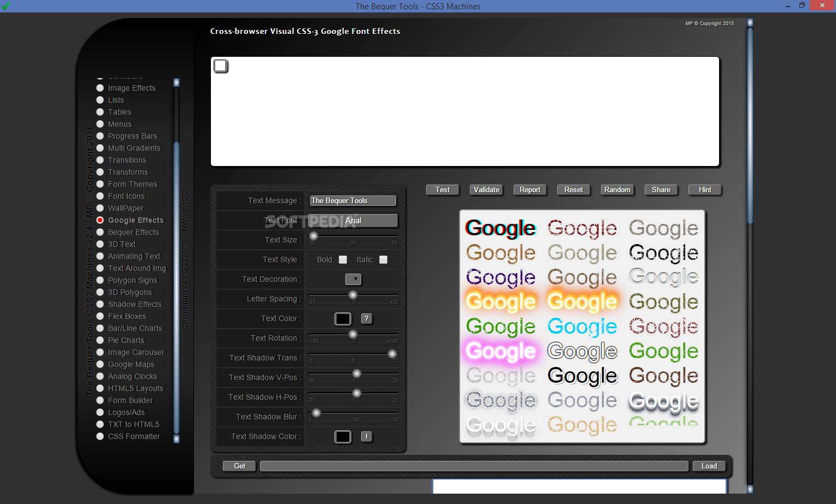Pick the black Google sample with red-cyan shadow
Image resolution: width=836 pixels, height=504 pixels.
click(x=501, y=228)
